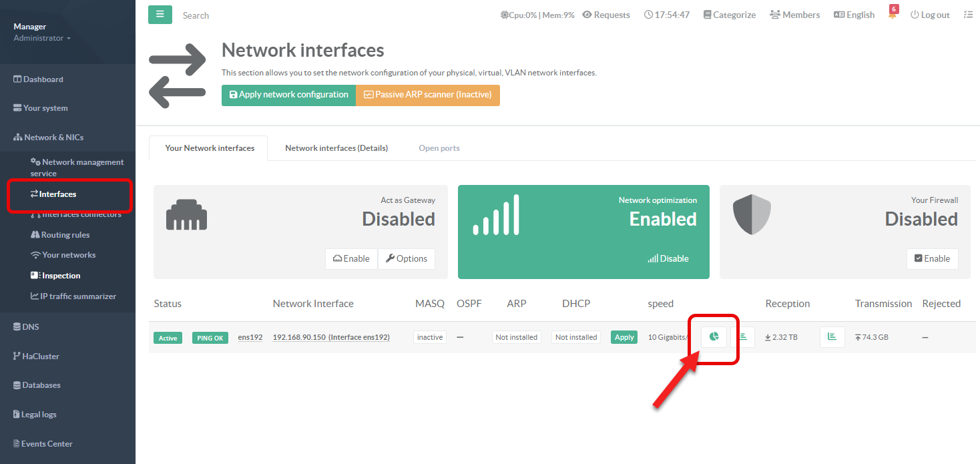Click the task list icon at top right
The width and height of the screenshot is (980, 464).
(968, 15)
